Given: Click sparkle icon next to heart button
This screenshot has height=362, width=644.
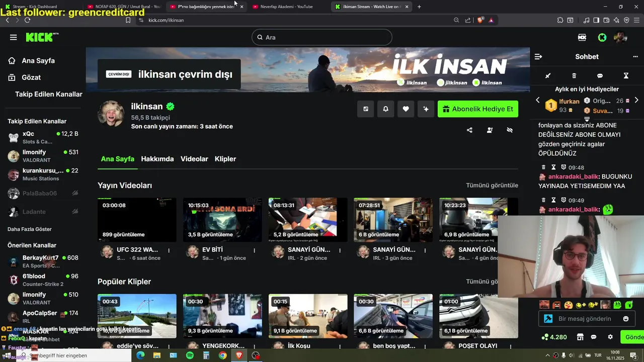Looking at the screenshot, I should click(426, 109).
